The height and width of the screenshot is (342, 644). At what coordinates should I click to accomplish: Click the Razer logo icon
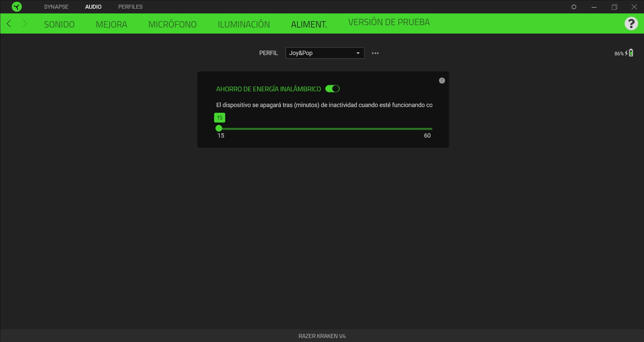point(16,7)
